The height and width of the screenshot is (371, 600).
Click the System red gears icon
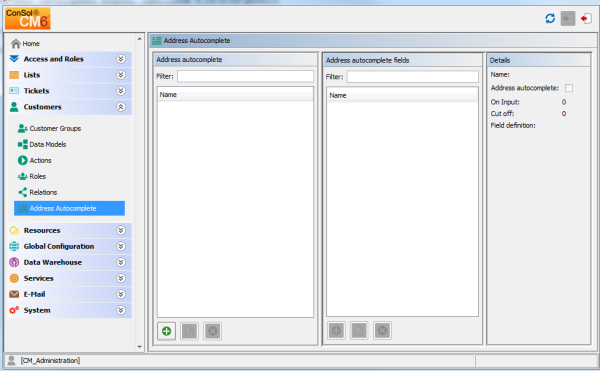[14, 310]
